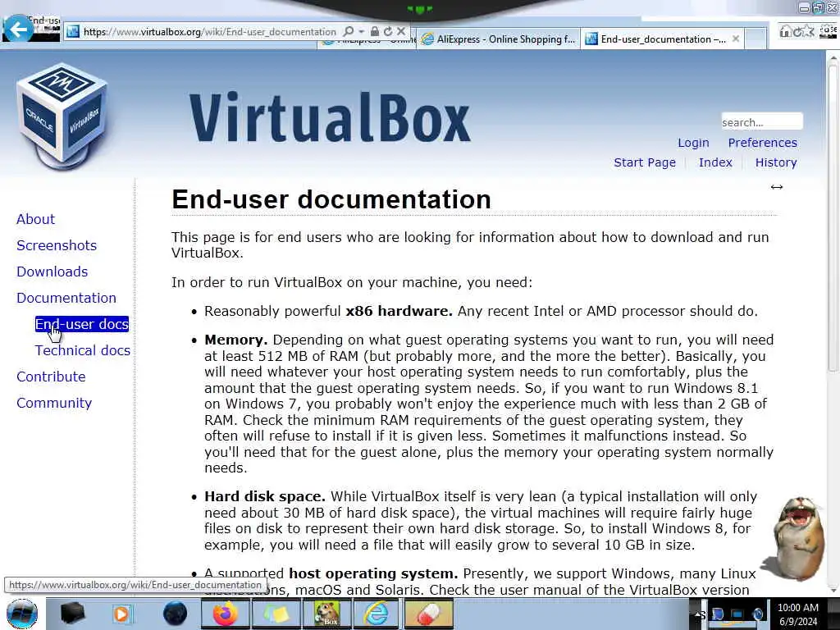Switch to the AliExpress Online Shopping tab
This screenshot has height=630, width=840.
point(498,39)
